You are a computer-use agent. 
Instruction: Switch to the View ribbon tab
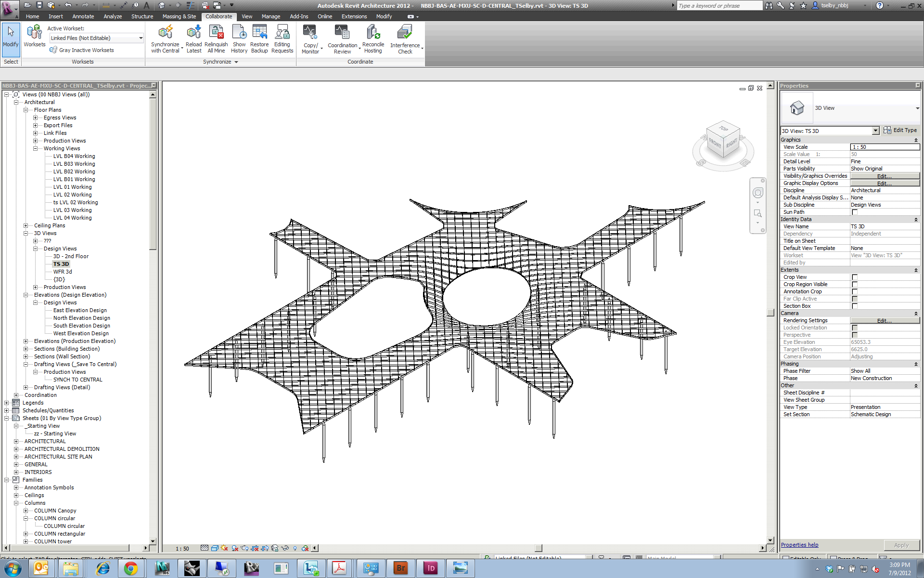point(247,16)
